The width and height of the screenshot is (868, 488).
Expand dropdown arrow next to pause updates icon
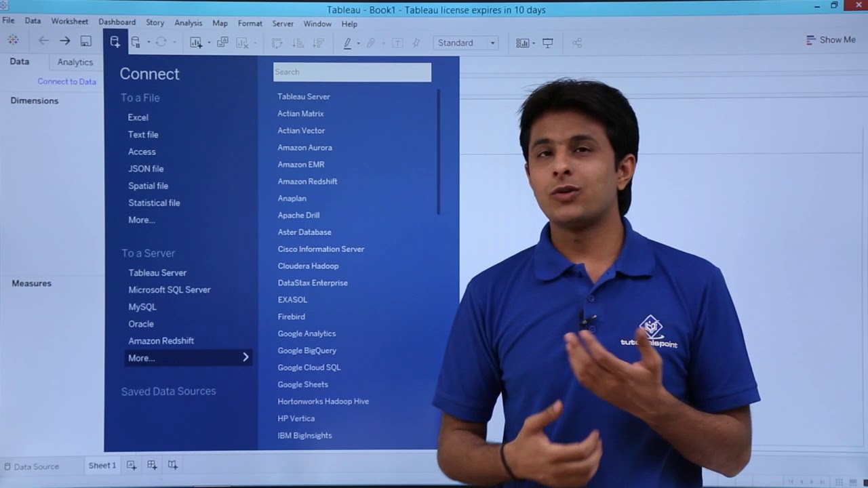149,43
